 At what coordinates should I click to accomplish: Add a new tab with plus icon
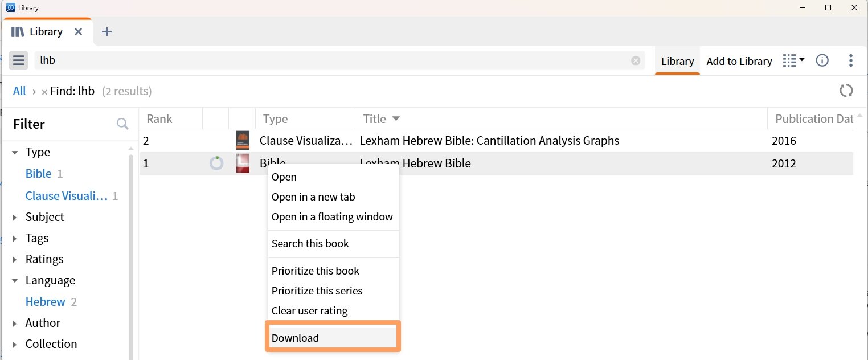(107, 32)
